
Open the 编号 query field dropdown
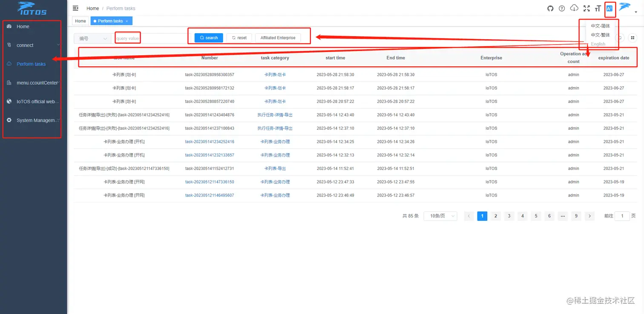[93, 38]
